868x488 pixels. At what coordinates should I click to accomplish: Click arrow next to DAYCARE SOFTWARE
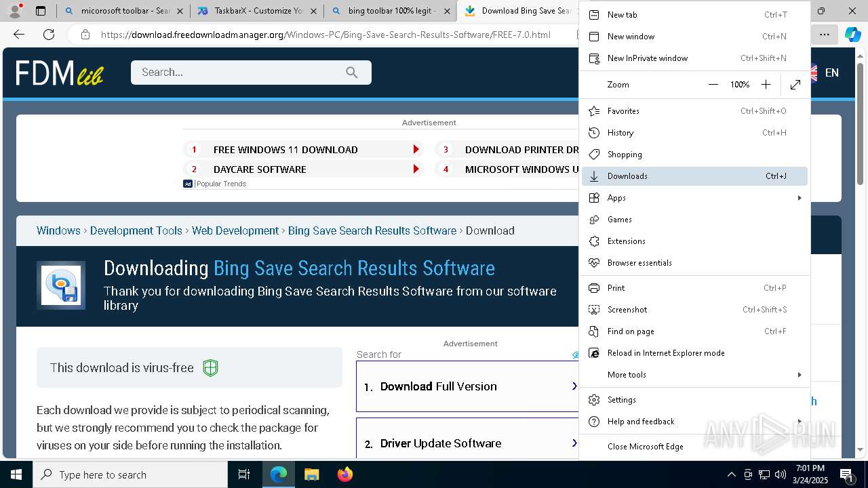click(x=416, y=169)
